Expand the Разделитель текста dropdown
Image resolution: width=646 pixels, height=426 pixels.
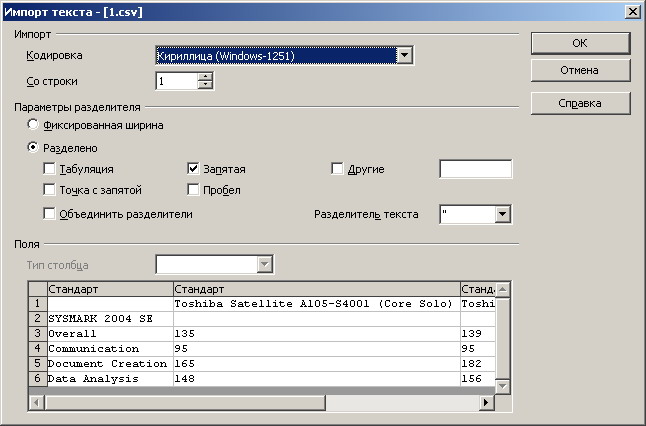tap(503, 214)
